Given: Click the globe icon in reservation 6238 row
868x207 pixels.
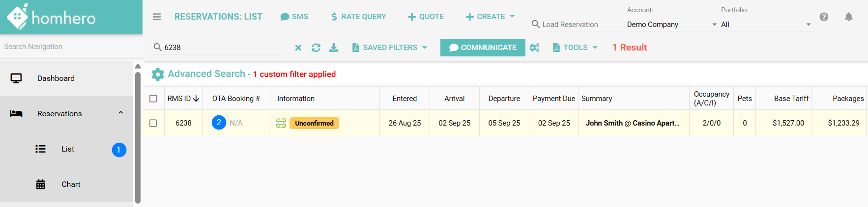Looking at the screenshot, I should 281,123.
